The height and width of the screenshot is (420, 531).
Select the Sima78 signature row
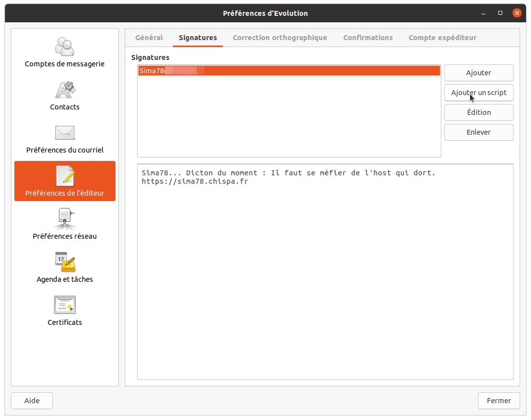(289, 71)
